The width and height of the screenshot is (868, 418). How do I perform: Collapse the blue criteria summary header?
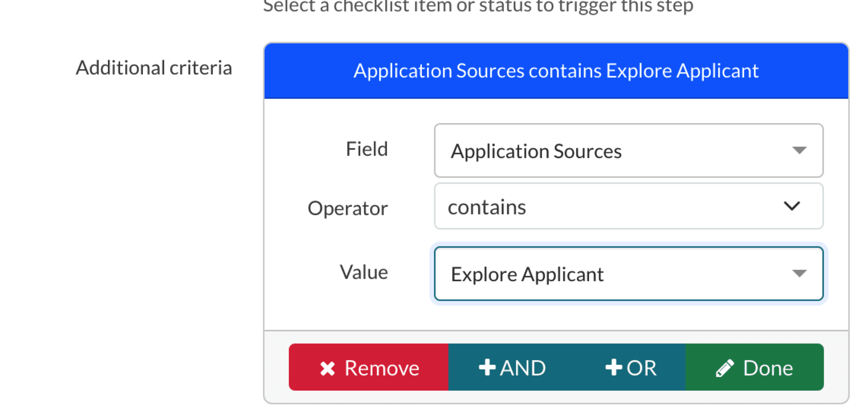coord(556,71)
